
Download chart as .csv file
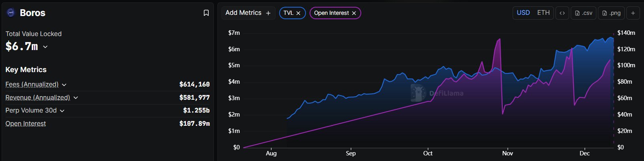coord(584,13)
